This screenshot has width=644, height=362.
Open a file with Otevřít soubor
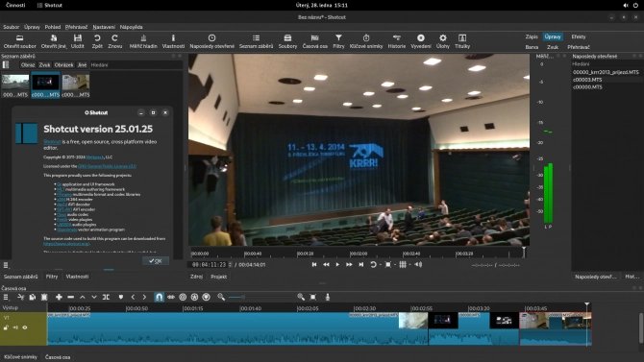(20, 41)
